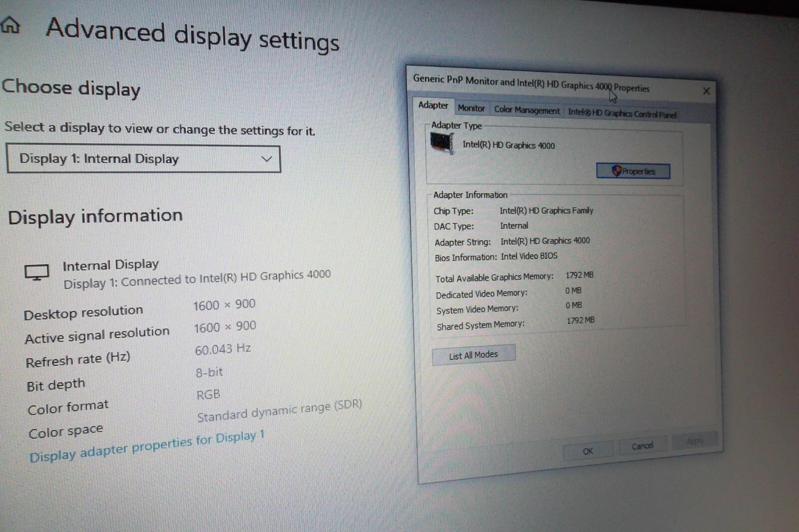The width and height of the screenshot is (799, 532).
Task: Click the 60.043 Hz refresh rate value
Action: [x=223, y=349]
